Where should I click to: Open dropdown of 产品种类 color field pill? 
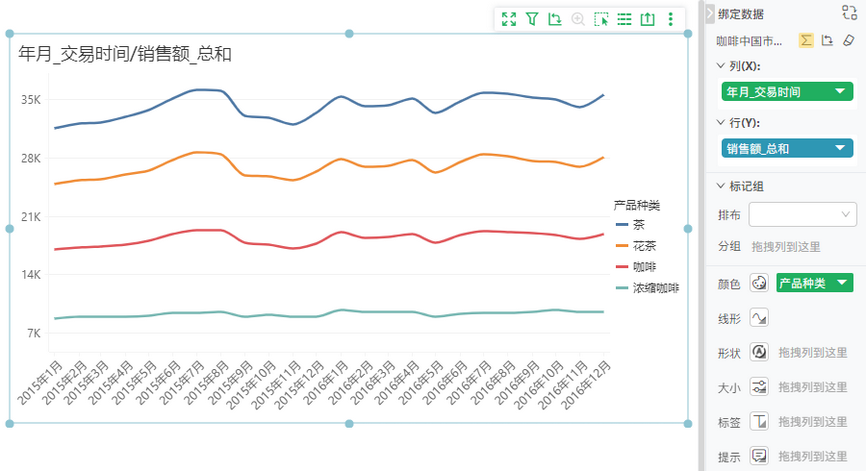[842, 283]
